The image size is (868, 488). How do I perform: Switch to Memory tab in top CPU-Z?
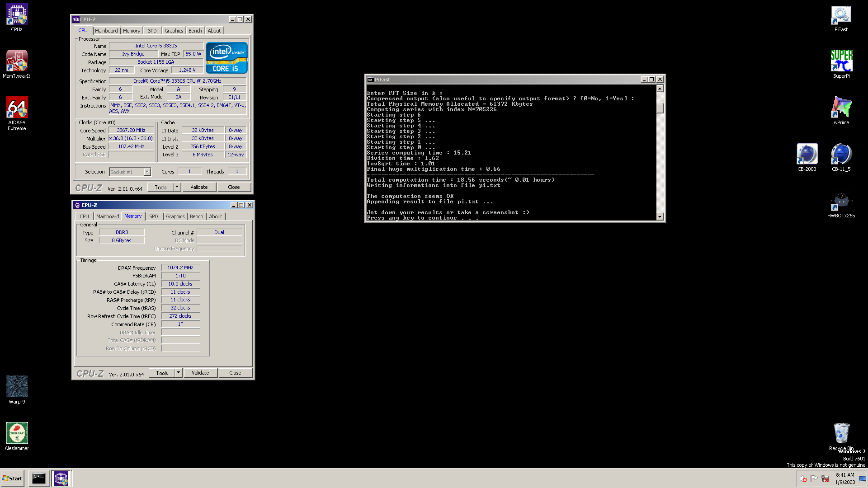point(132,31)
